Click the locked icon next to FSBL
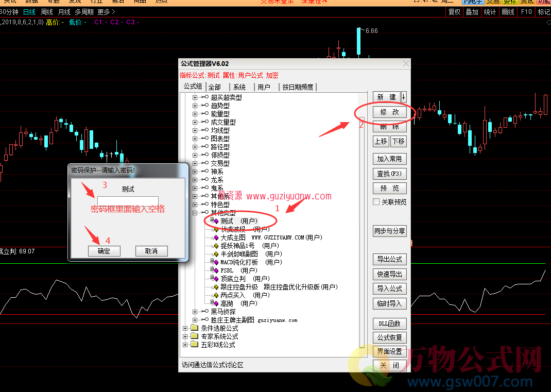The image size is (551, 392). (x=216, y=270)
